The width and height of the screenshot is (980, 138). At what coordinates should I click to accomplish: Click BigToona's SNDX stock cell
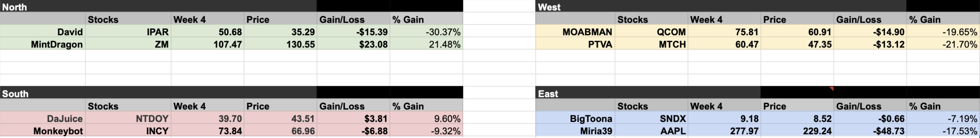[652, 118]
